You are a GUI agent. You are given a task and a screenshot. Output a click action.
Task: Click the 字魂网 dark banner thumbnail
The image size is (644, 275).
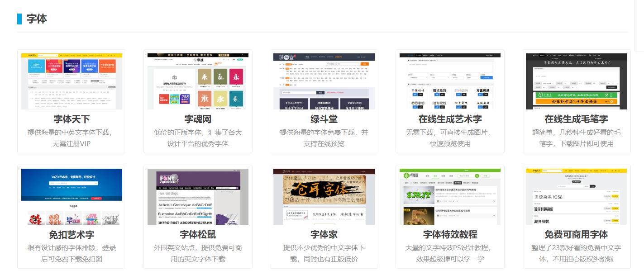197,81
